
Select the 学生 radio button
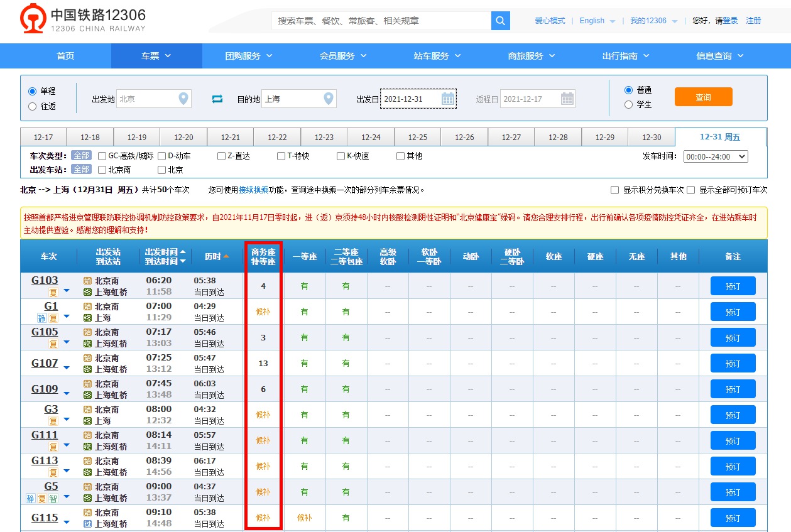coord(629,105)
